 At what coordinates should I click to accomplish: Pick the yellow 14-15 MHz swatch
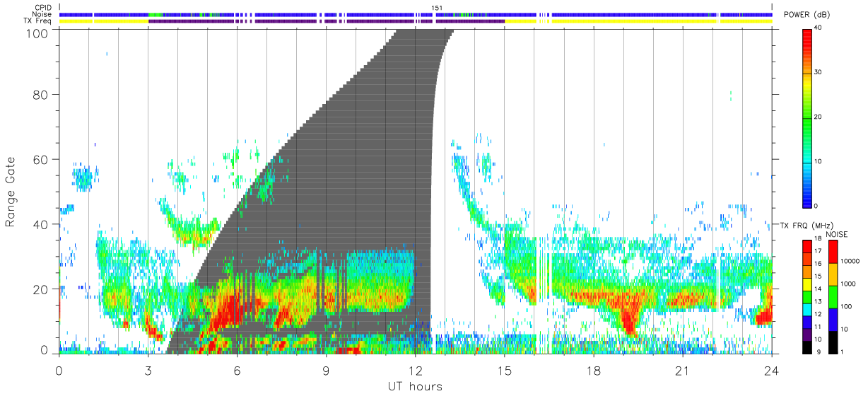[x=807, y=284]
